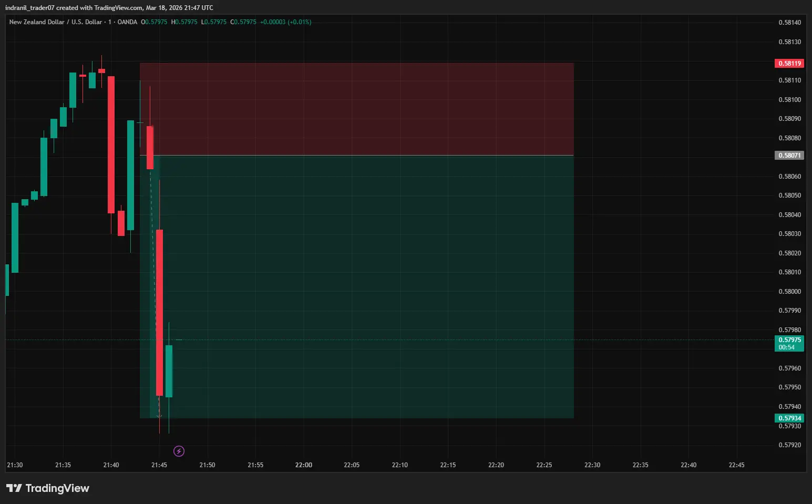This screenshot has height=504, width=812.
Task: Select the red stop-loss zone of the position
Action: [x=357, y=109]
